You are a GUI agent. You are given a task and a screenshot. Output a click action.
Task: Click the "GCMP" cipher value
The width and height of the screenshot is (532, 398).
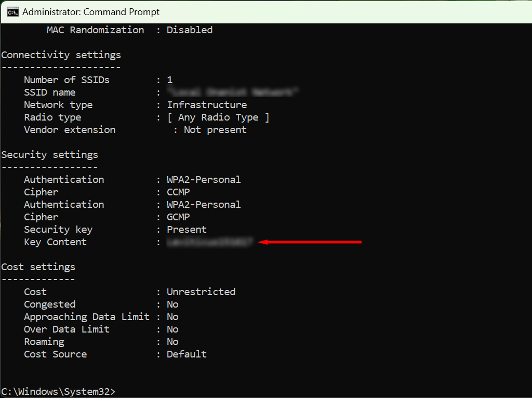pyautogui.click(x=178, y=217)
